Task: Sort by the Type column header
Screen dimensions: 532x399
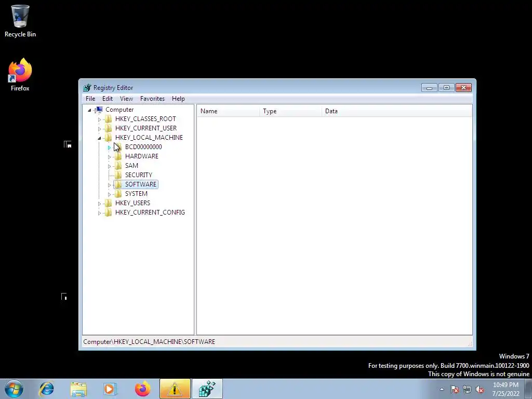Action: (x=291, y=111)
